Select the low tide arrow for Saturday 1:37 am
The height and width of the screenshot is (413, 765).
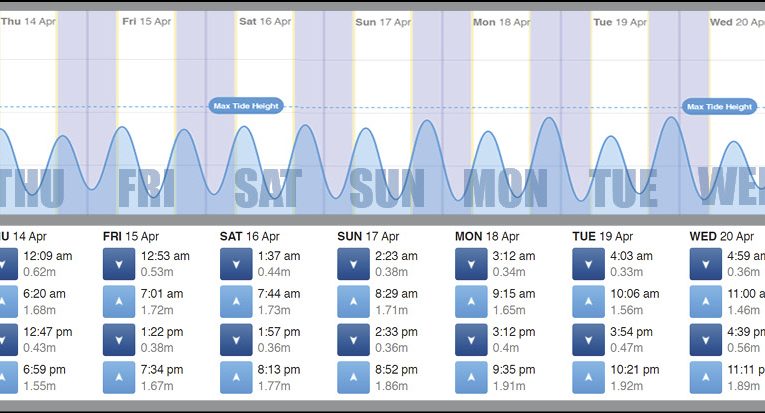[234, 263]
